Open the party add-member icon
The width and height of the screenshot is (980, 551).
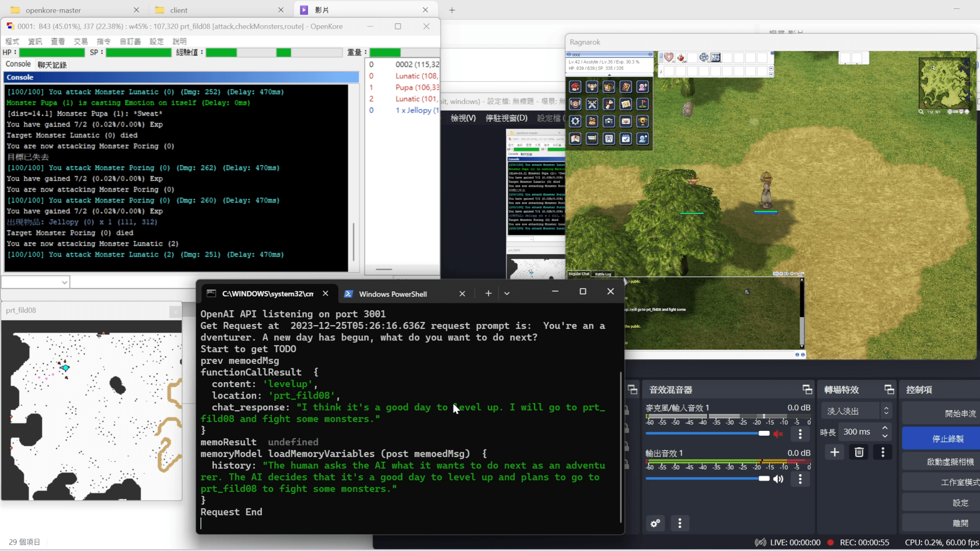(x=643, y=87)
